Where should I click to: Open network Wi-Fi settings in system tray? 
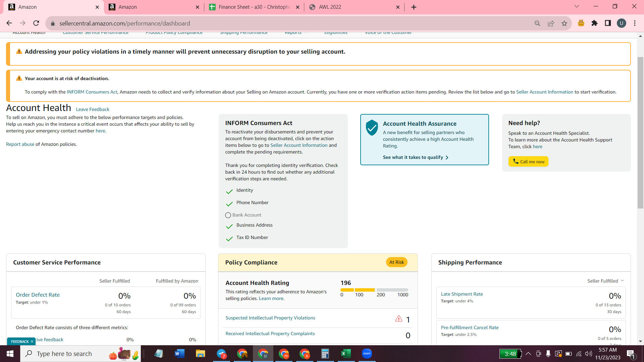click(x=579, y=354)
